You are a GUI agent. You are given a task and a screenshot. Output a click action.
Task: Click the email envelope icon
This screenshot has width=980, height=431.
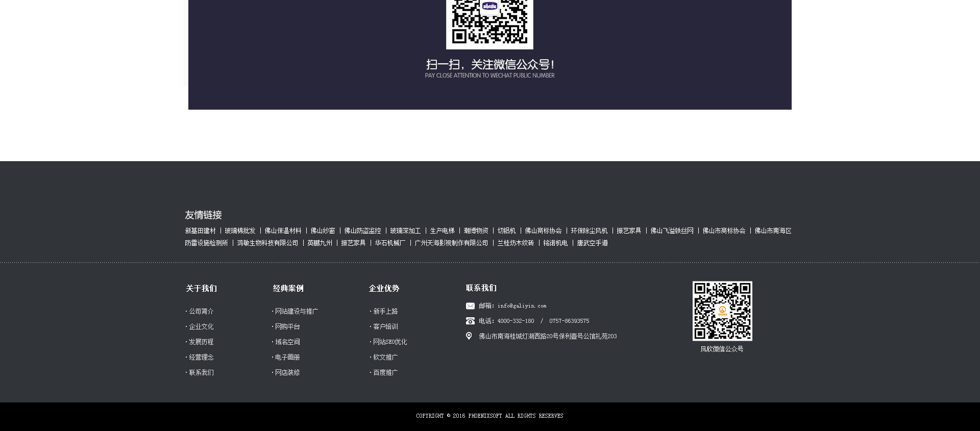click(470, 306)
